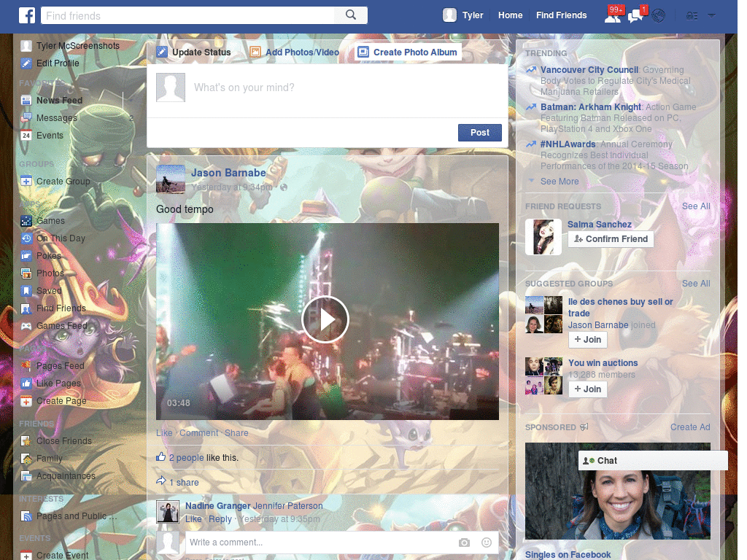Click the Facebook logo icon
747x560 pixels.
[x=27, y=15]
